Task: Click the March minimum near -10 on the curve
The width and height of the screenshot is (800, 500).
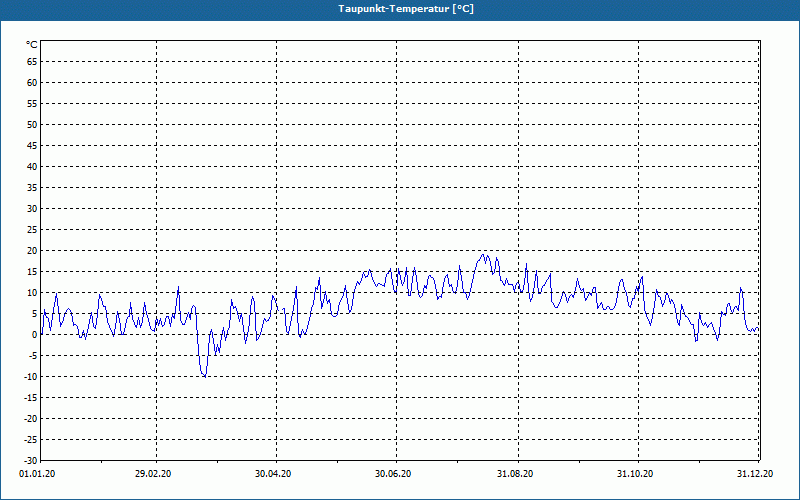Action: (x=205, y=377)
